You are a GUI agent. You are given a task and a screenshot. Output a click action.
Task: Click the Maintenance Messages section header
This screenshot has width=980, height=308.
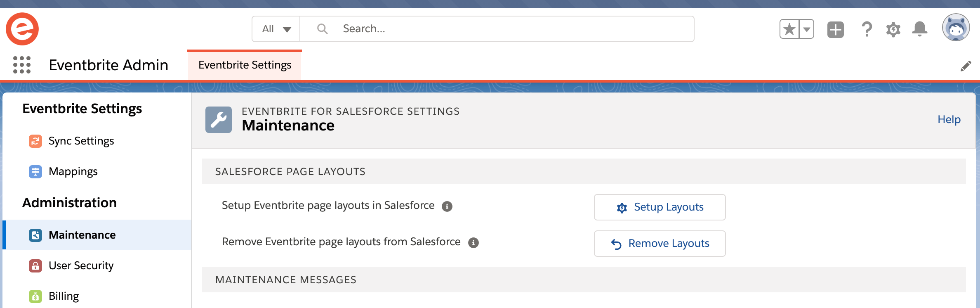pyautogui.click(x=584, y=280)
